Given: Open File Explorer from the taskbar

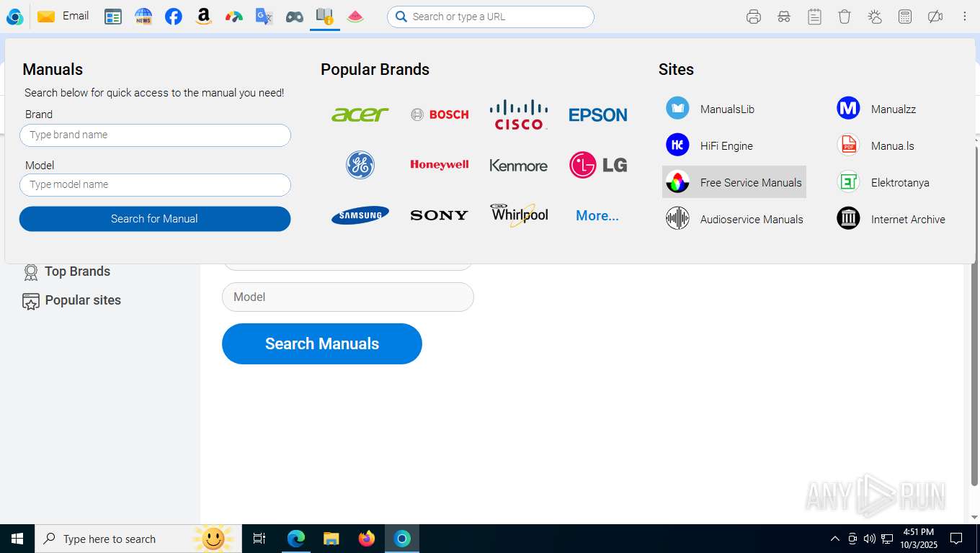Looking at the screenshot, I should click(331, 539).
